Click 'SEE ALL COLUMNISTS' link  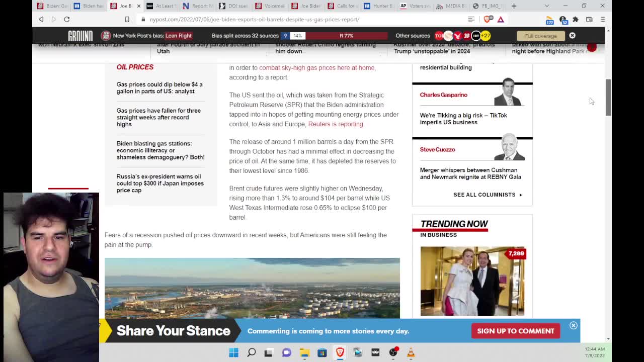(488, 195)
